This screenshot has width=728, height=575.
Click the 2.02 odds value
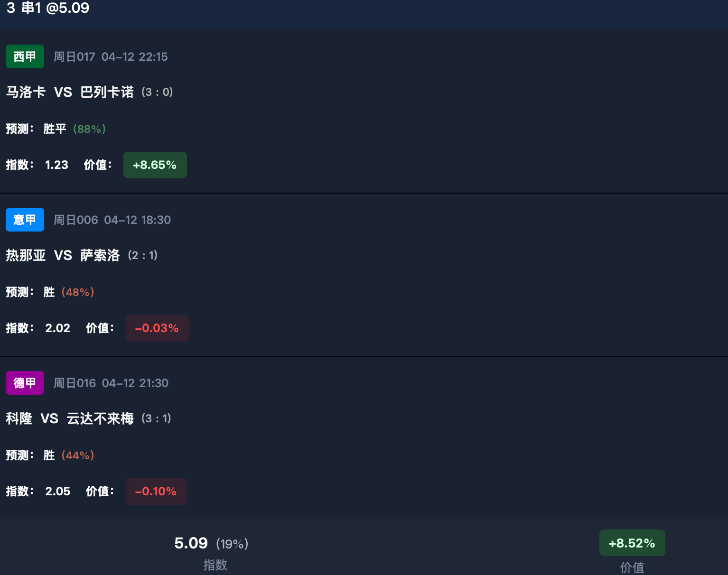(57, 328)
